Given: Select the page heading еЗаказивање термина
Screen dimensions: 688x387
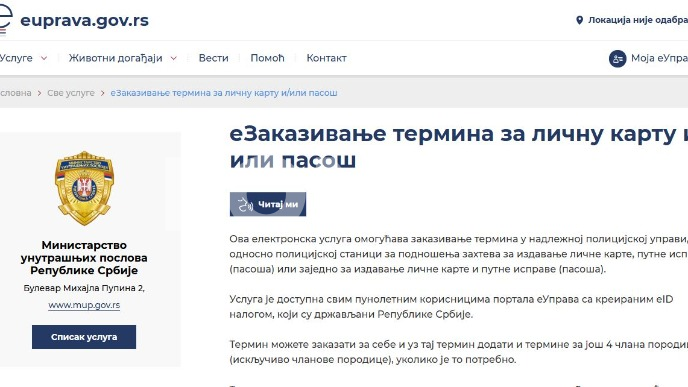Looking at the screenshot, I should pos(459,147).
